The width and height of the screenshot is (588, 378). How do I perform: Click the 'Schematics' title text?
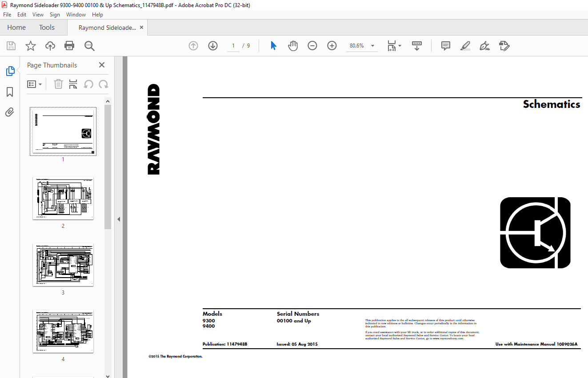point(552,104)
